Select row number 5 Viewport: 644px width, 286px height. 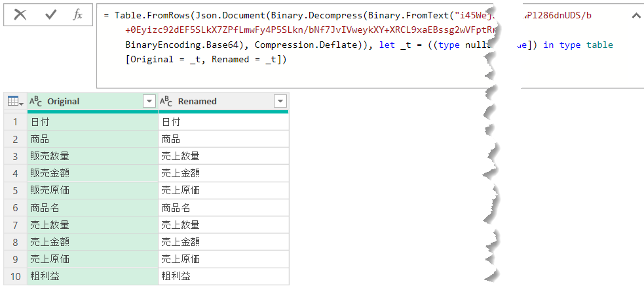tap(16, 191)
